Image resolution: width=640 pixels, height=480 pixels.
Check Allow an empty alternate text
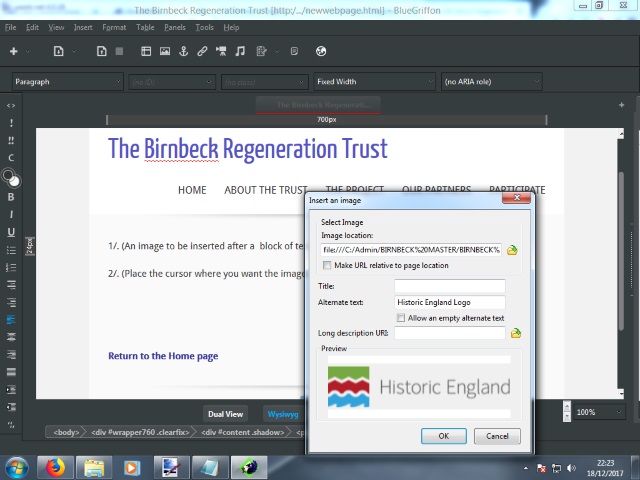tap(400, 318)
